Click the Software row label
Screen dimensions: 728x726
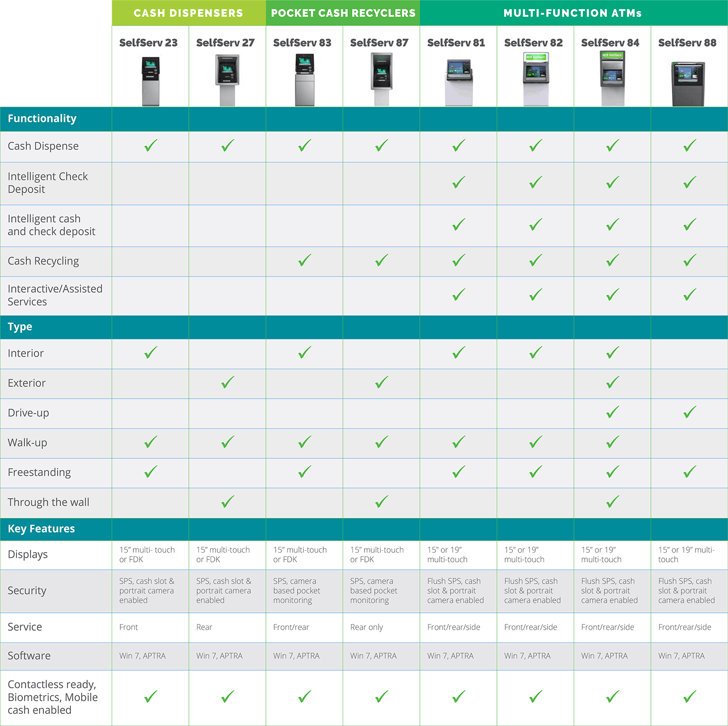coord(29,656)
